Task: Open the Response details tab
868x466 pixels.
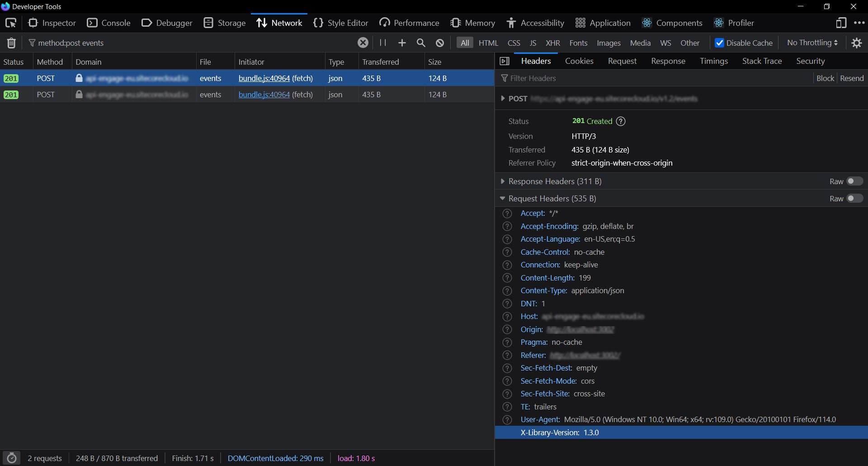Action: point(668,61)
